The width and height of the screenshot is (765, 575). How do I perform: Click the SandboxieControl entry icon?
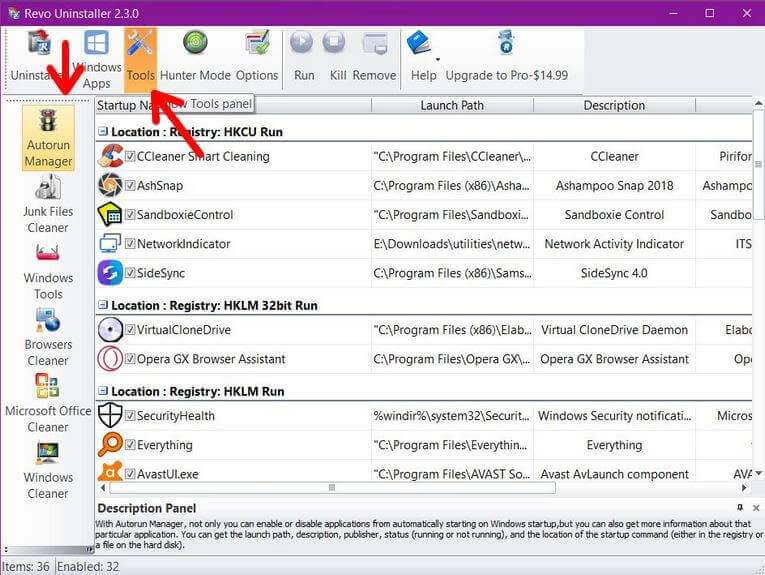tap(110, 215)
